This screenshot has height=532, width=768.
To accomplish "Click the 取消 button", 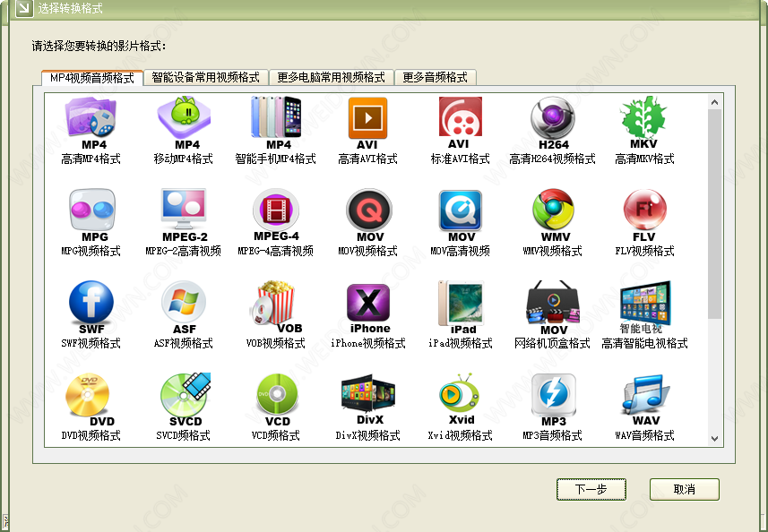I will [685, 489].
